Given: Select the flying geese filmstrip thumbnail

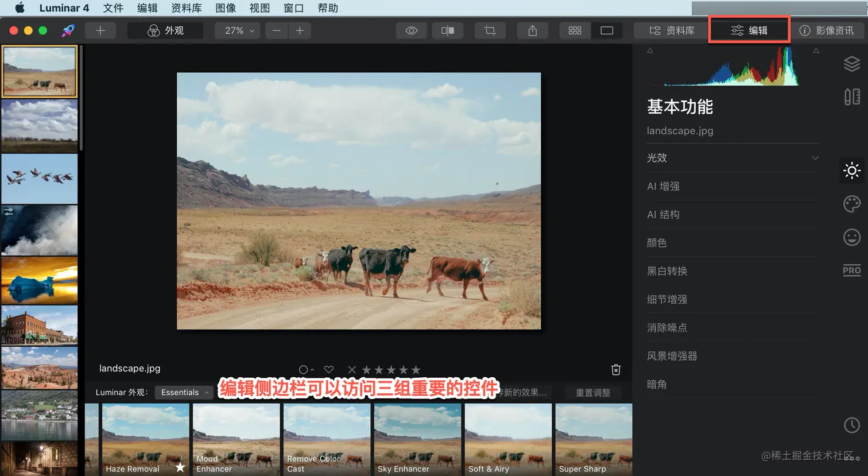Looking at the screenshot, I should pos(39,179).
